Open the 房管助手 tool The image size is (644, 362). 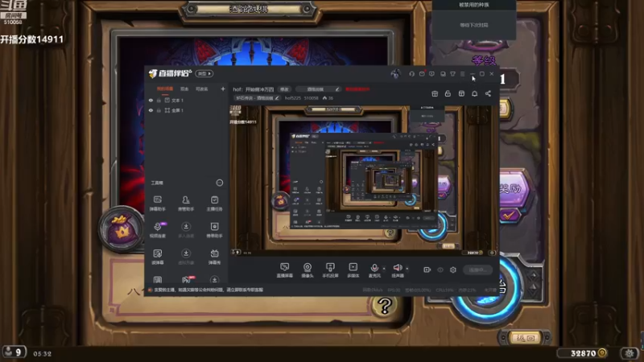(x=186, y=204)
